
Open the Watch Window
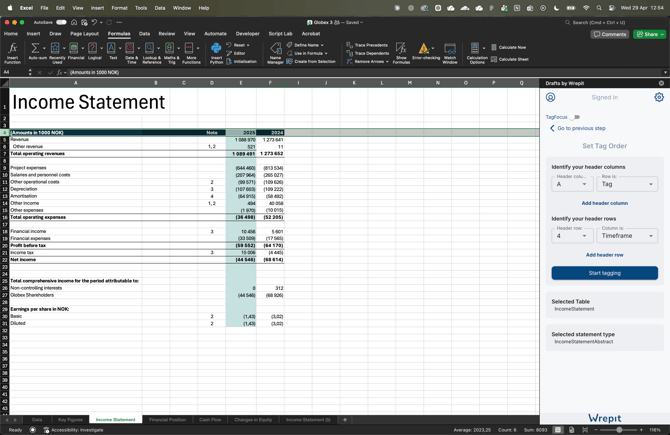[x=450, y=53]
